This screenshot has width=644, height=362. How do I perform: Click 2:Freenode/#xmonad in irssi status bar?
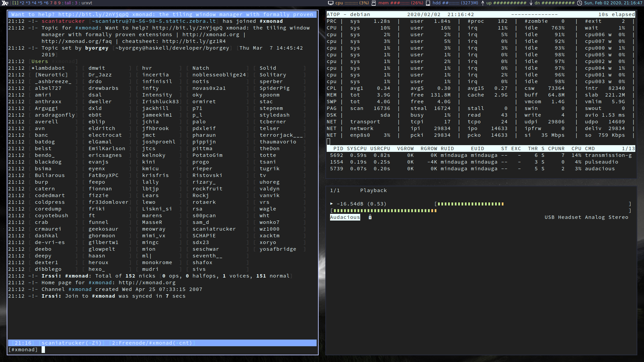point(152,343)
